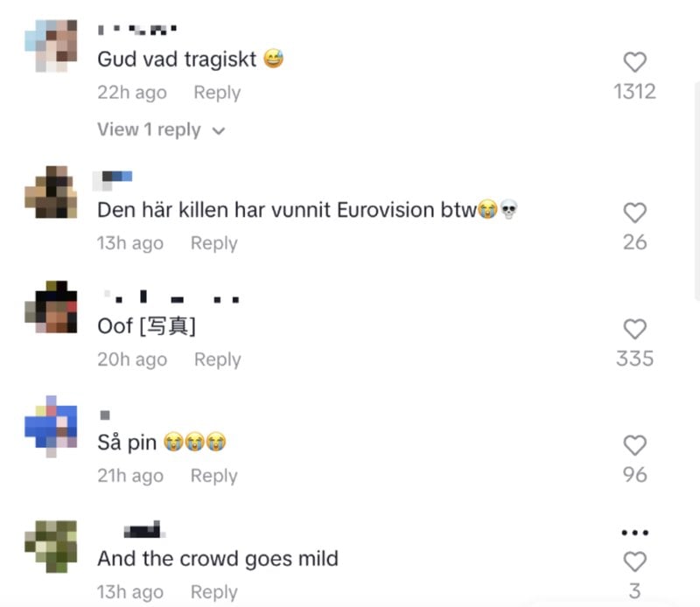
Task: Open blue avatar of 'Så pin' commenter
Action: tap(51, 427)
